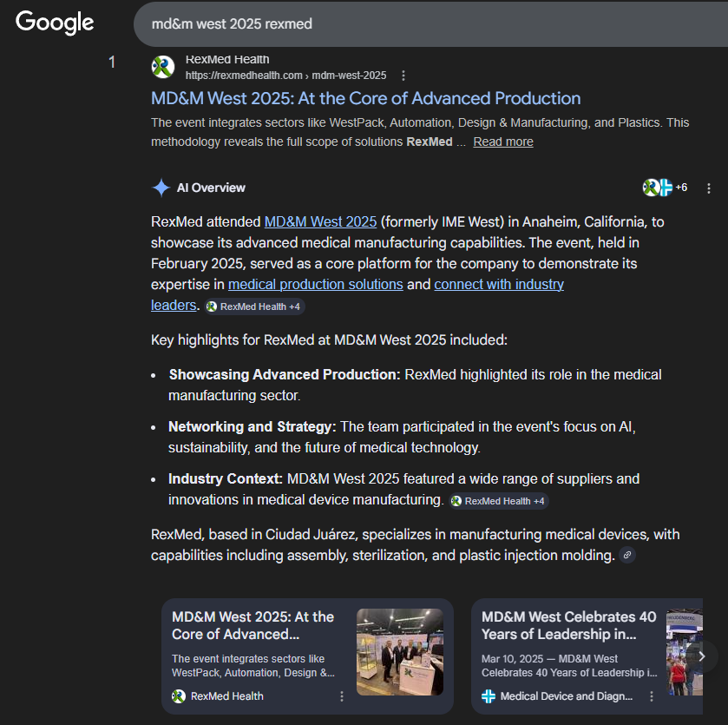
Task: Click the expo floor thumbnail in second card
Action: tap(685, 651)
